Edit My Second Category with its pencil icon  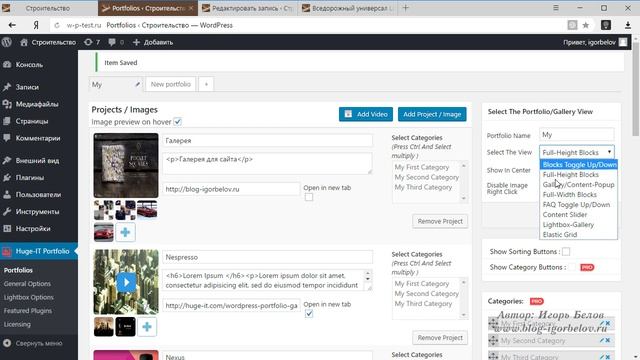pyautogui.click(x=602, y=340)
